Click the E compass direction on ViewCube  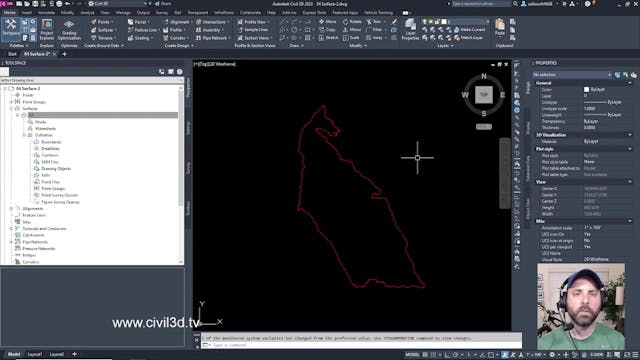[502, 95]
